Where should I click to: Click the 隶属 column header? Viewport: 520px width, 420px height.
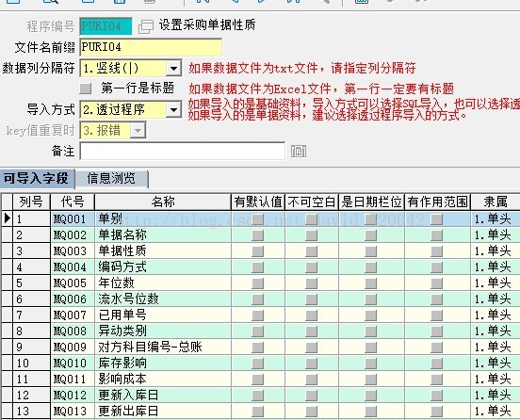coord(496,202)
